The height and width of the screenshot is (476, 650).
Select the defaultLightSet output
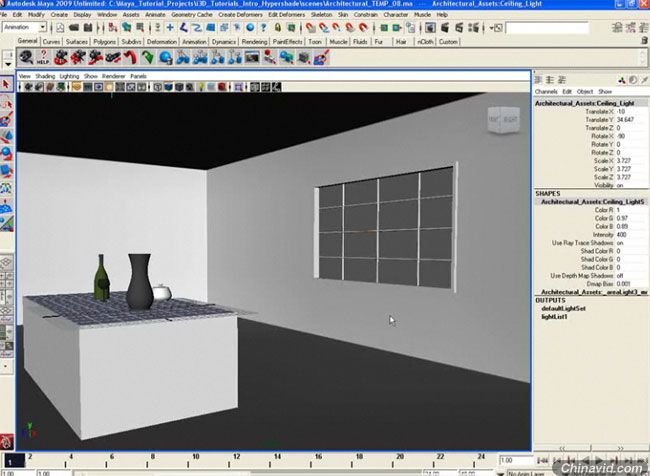[563, 308]
